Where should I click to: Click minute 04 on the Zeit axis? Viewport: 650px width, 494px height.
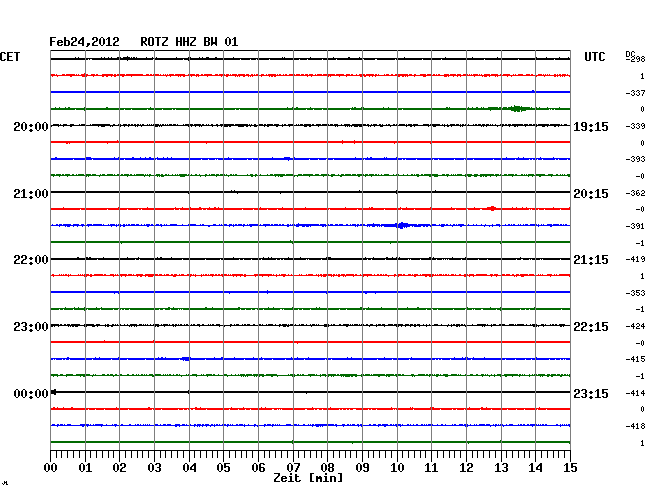pos(189,467)
